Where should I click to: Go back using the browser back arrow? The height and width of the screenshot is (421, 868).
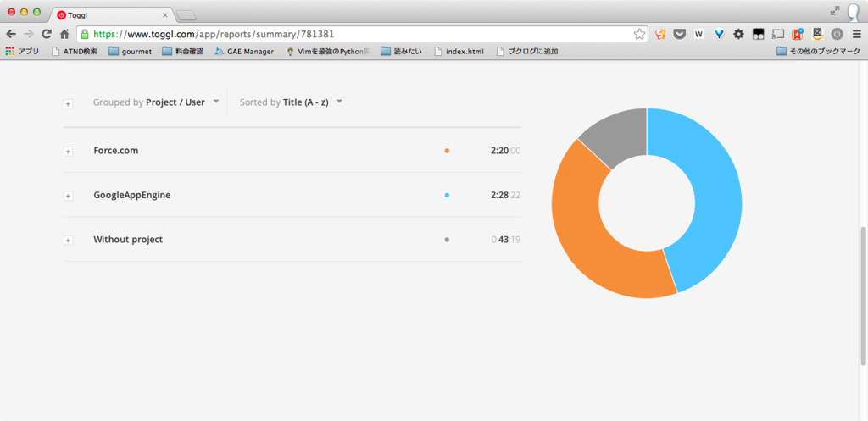tap(11, 34)
